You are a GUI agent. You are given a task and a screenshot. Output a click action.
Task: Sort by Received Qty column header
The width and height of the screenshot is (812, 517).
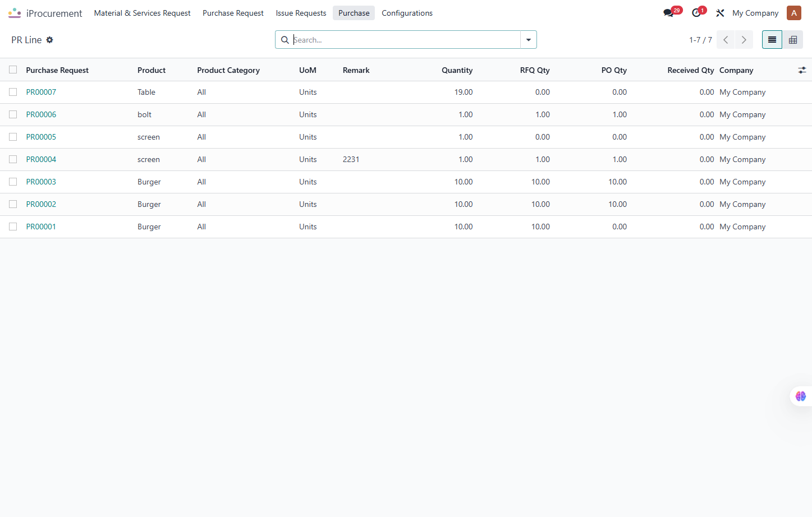tap(691, 70)
